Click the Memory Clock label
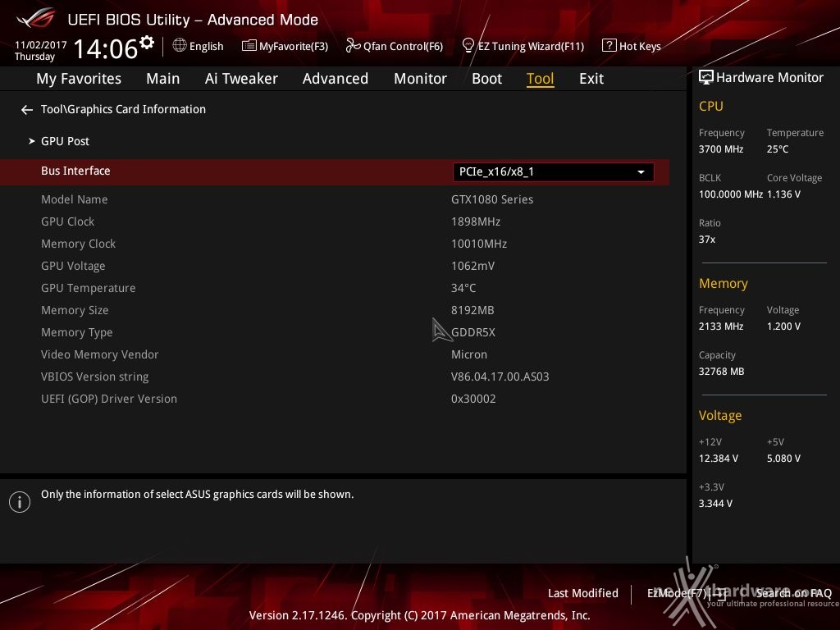The height and width of the screenshot is (630, 840). 78,244
